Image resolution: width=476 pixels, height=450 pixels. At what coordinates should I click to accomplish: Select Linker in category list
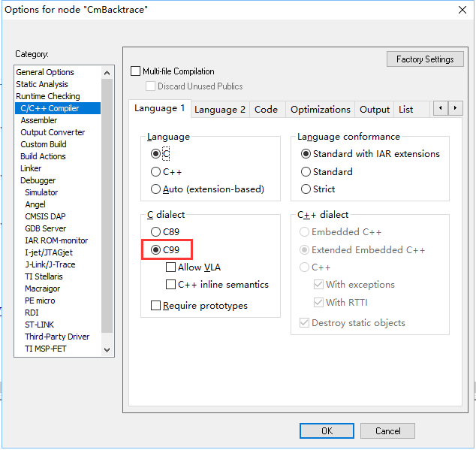[x=32, y=168]
